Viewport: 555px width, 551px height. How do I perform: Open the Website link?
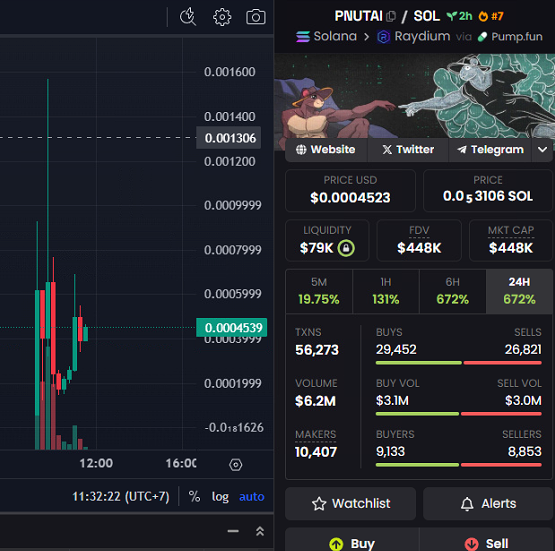(x=326, y=149)
